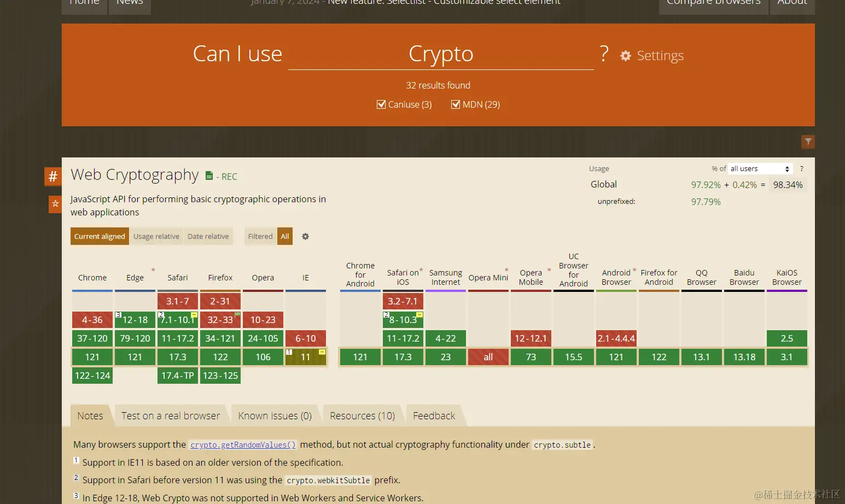Select the Current aligned view button
Image resolution: width=845 pixels, height=504 pixels.
pos(100,236)
